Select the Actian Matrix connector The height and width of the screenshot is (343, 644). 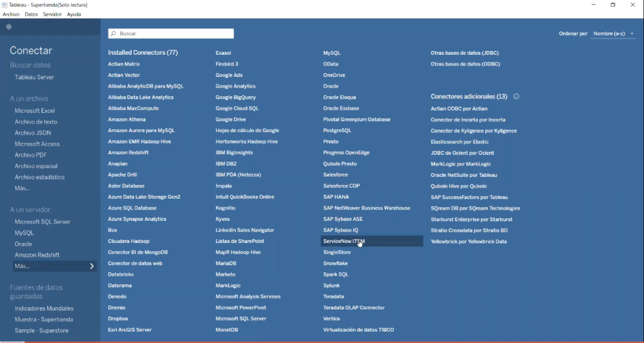[124, 64]
